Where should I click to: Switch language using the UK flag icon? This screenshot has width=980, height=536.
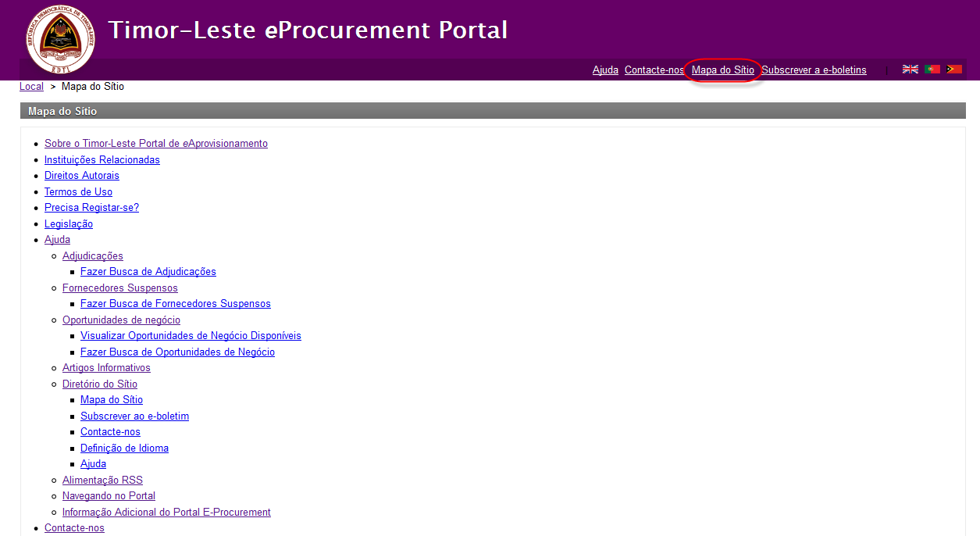pos(910,70)
